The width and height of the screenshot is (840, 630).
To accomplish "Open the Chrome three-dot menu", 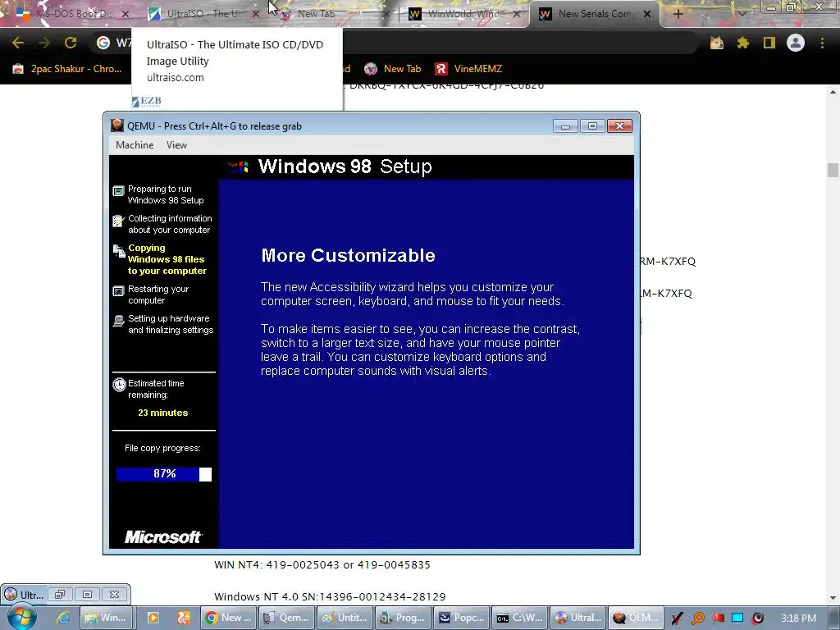I will 822,43.
